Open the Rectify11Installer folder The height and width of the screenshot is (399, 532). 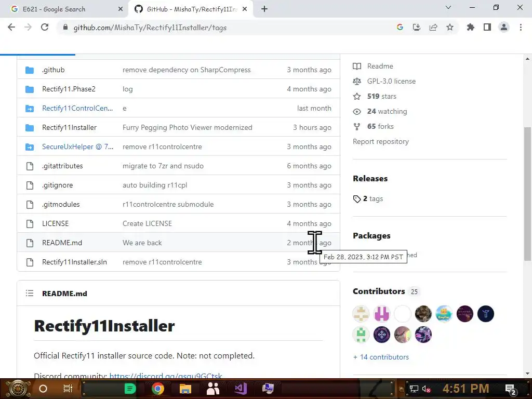69,128
